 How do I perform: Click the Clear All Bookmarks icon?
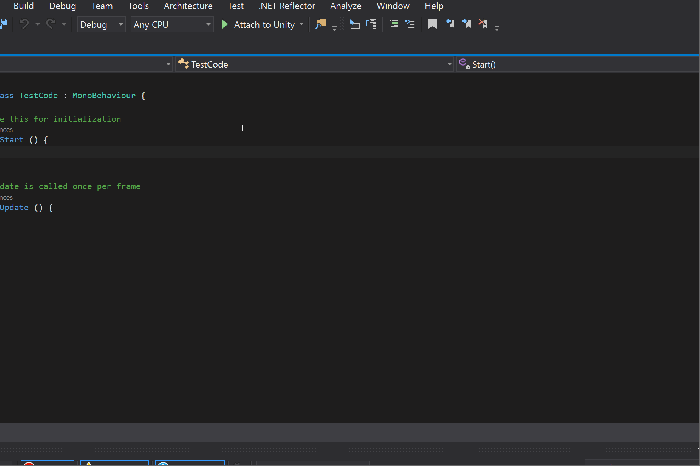(x=483, y=24)
